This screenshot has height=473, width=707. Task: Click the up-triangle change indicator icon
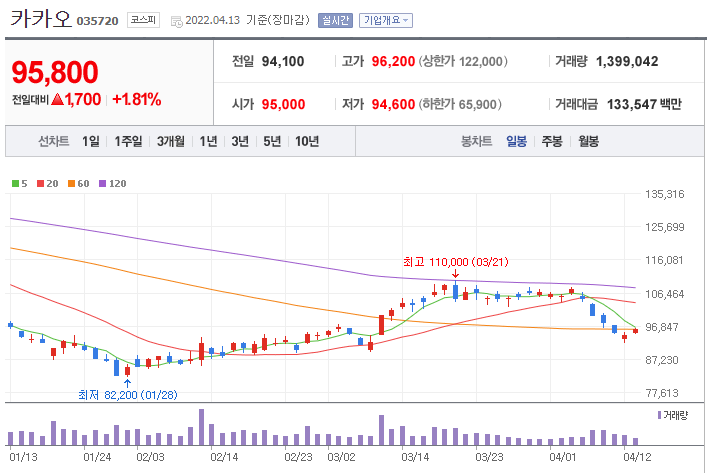coord(57,99)
